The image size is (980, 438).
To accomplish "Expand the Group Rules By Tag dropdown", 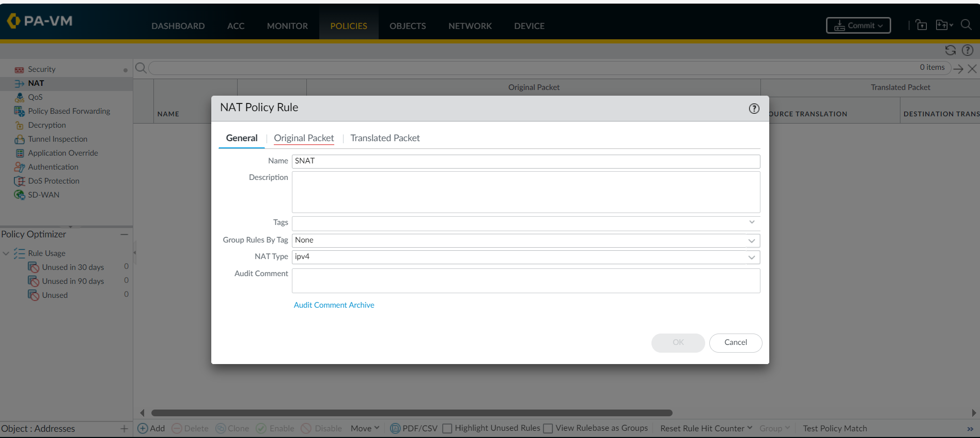I will 751,240.
